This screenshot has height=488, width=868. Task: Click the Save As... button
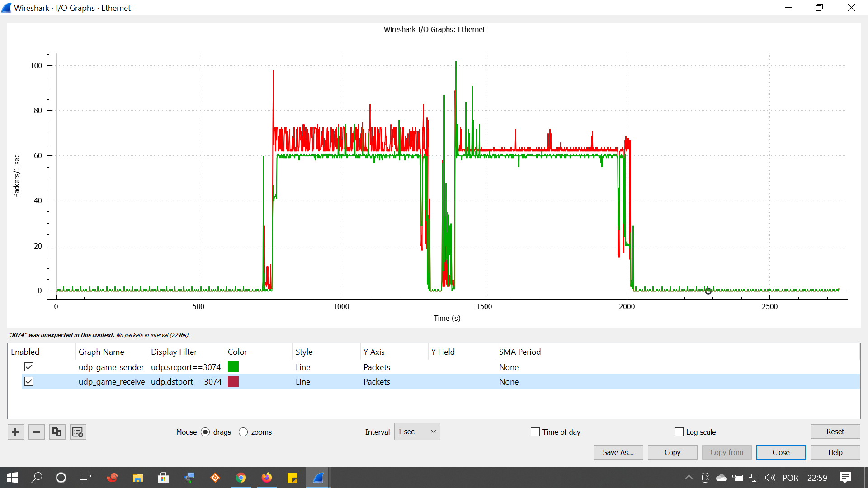pyautogui.click(x=618, y=452)
